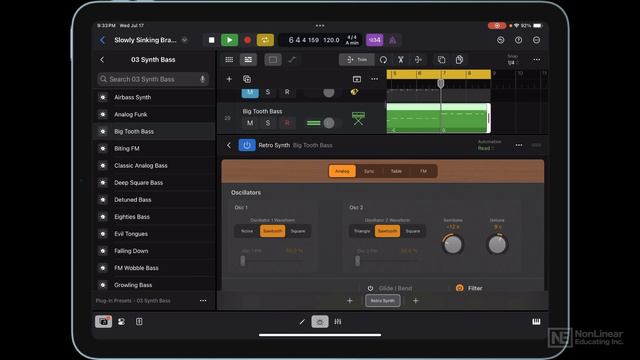Tap the microphone dictation icon in search
Screen dimensions: 640x360
202,79
